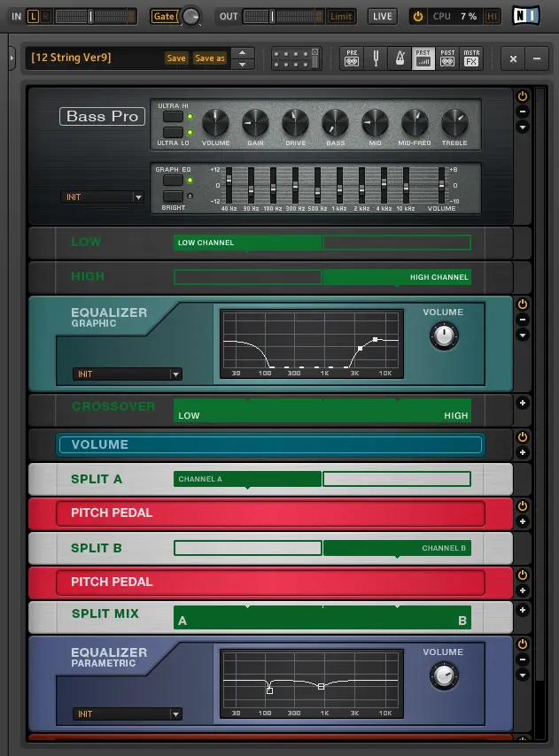Viewport: 559px width, 756px height.
Task: Open Parametric Equalizer INIT preset dropdown
Action: (x=128, y=714)
